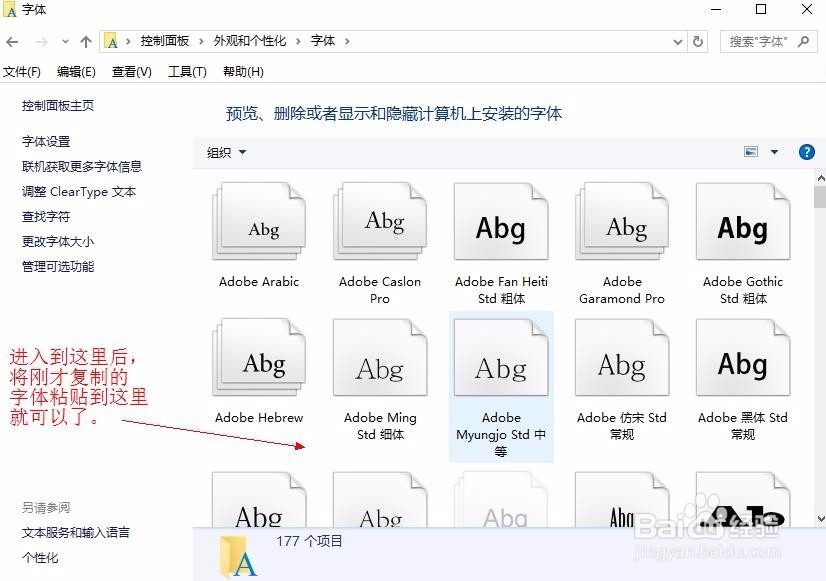The width and height of the screenshot is (826, 581).
Task: Click 控制面板 in the breadcrumb
Action: [165, 41]
